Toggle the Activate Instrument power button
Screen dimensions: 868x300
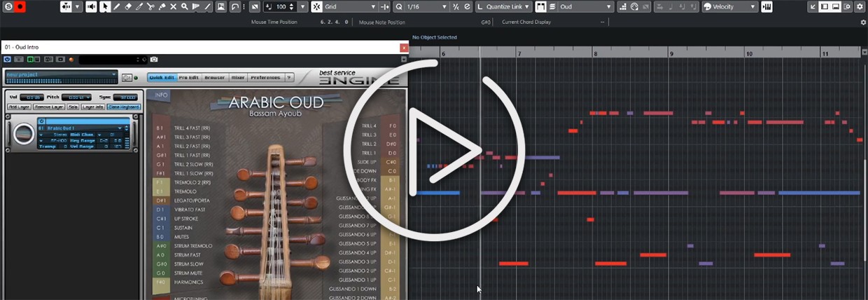(7, 60)
